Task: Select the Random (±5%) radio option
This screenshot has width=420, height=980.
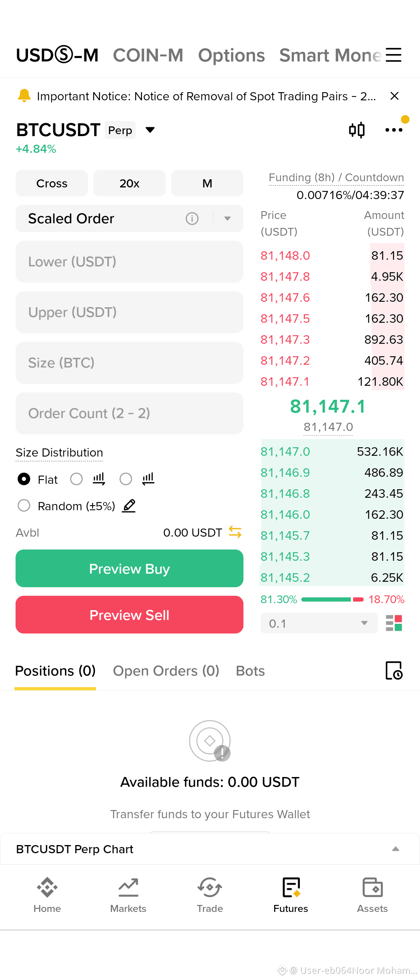Action: [x=24, y=506]
